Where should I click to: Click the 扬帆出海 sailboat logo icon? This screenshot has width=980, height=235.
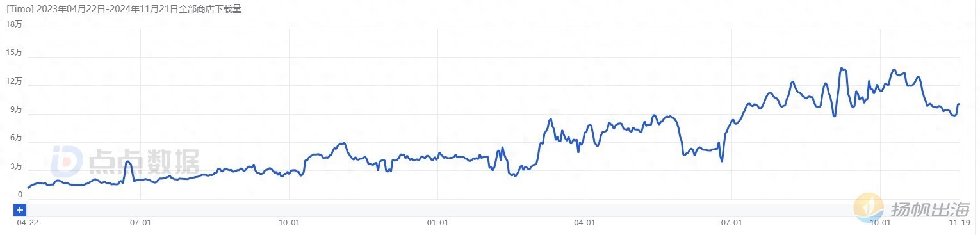(x=869, y=208)
